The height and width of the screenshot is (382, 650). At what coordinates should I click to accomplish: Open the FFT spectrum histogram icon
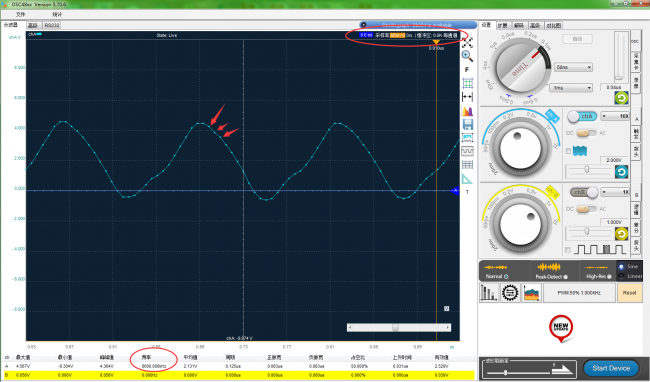(x=468, y=111)
